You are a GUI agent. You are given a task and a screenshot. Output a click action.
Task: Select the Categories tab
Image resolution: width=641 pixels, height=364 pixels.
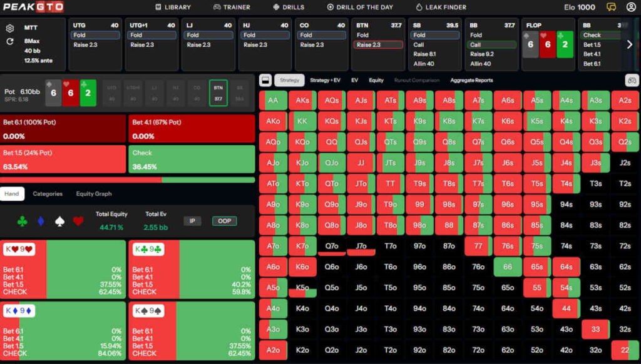(x=48, y=194)
